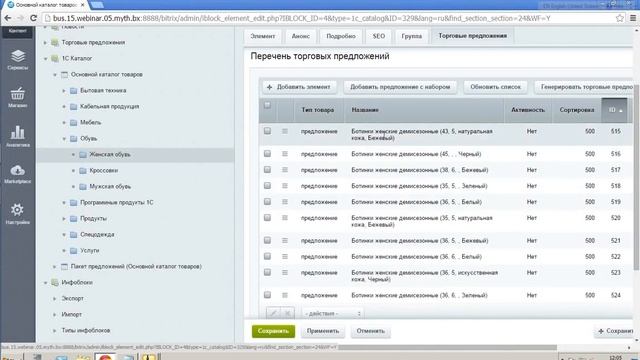Check the checkbox for row ID 519
The width and height of the screenshot is (640, 360).
[x=267, y=201]
